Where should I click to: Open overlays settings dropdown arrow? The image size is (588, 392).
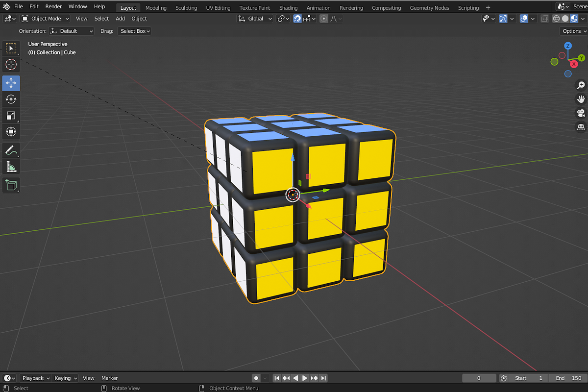533,19
